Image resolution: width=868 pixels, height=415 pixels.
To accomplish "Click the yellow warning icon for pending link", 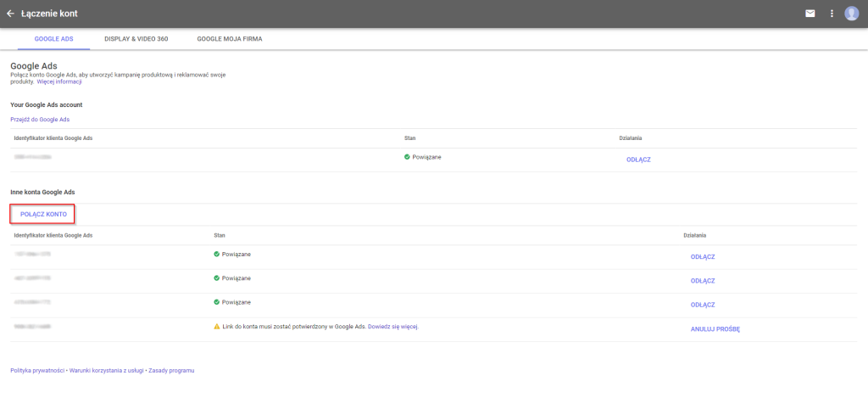I will [217, 327].
